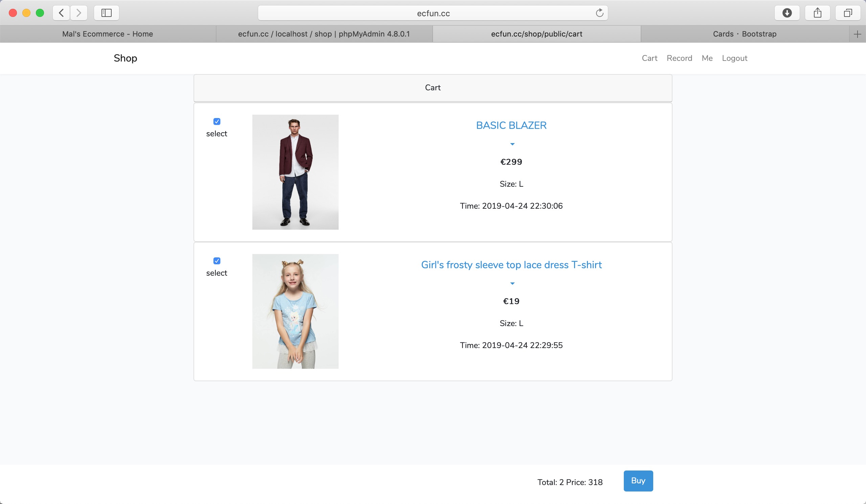The image size is (866, 504).
Task: Open a new tab with the plus icon
Action: point(857,34)
